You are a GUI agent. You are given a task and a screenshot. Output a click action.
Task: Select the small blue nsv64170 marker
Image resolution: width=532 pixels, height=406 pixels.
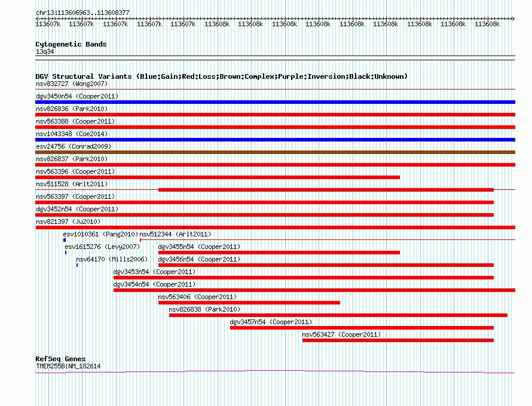77,265
